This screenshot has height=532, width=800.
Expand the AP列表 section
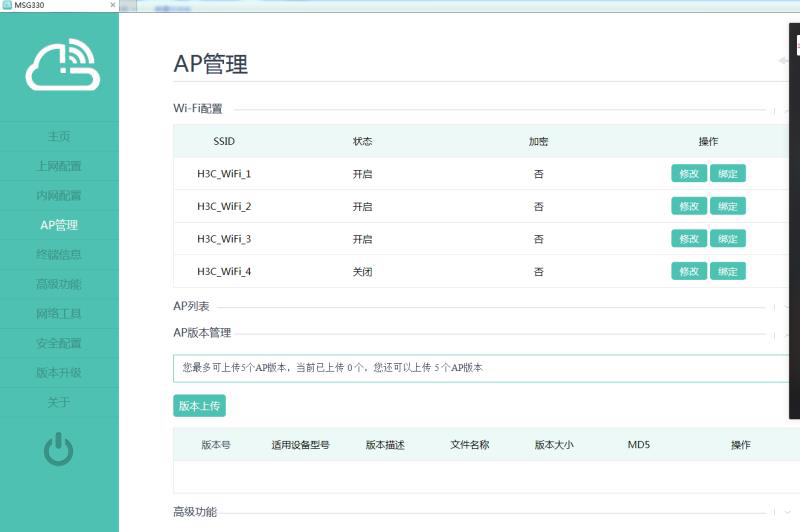(x=195, y=306)
